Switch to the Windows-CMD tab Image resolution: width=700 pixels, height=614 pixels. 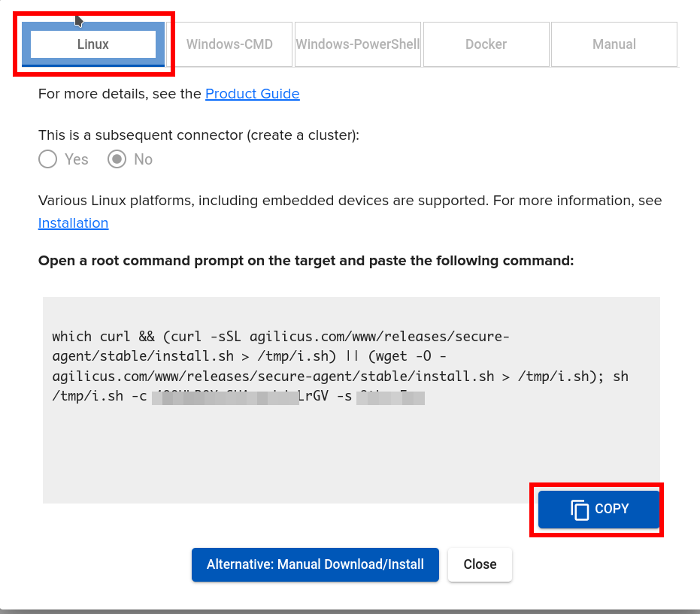(x=229, y=44)
